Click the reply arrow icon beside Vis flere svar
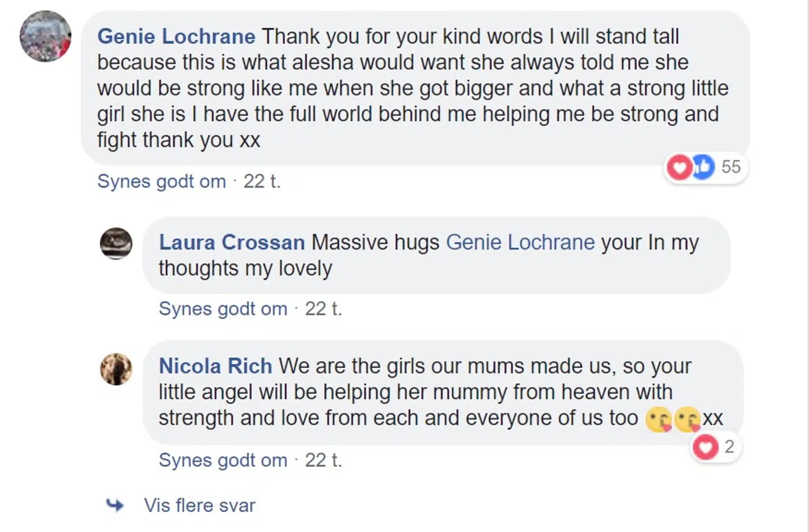This screenshot has height=532, width=809. coord(115,505)
